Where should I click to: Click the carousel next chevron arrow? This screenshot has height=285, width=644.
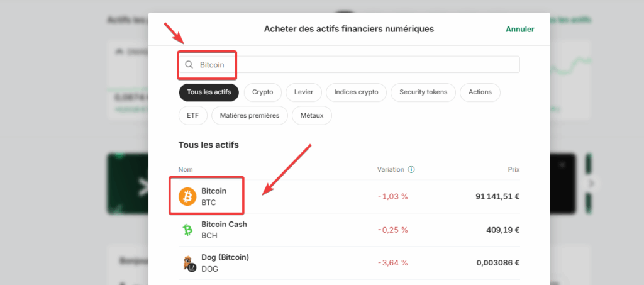pyautogui.click(x=591, y=183)
